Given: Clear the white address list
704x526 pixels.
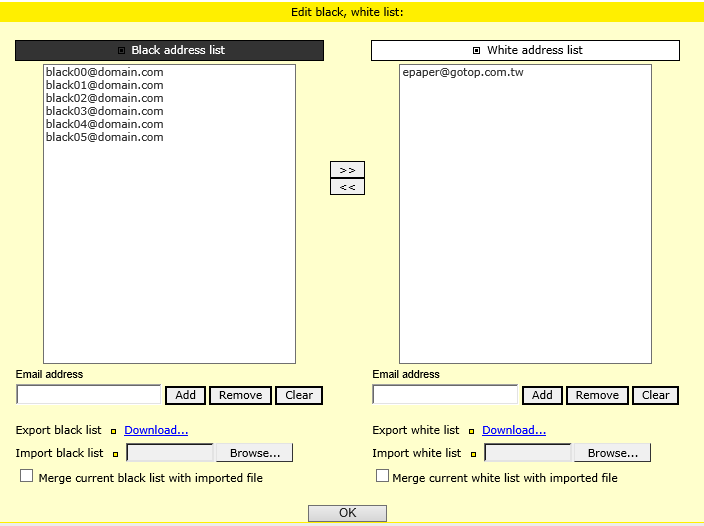Looking at the screenshot, I should click(655, 395).
